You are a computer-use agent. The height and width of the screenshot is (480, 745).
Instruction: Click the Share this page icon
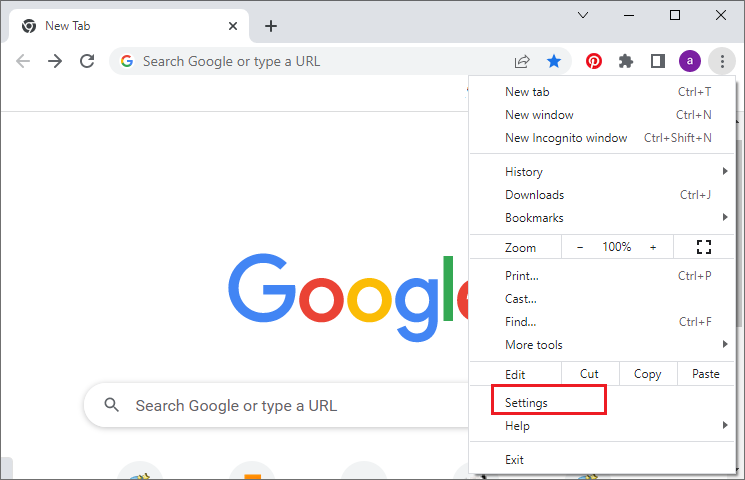pos(522,61)
